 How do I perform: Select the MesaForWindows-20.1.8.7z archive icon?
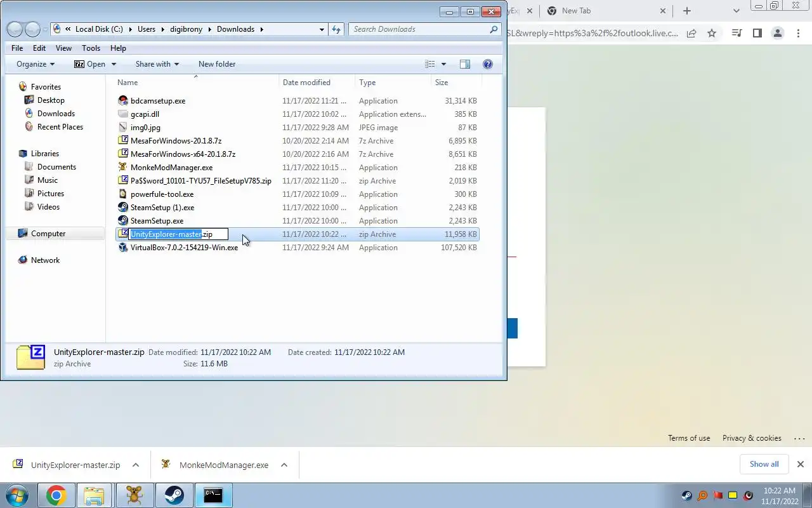[123, 141]
